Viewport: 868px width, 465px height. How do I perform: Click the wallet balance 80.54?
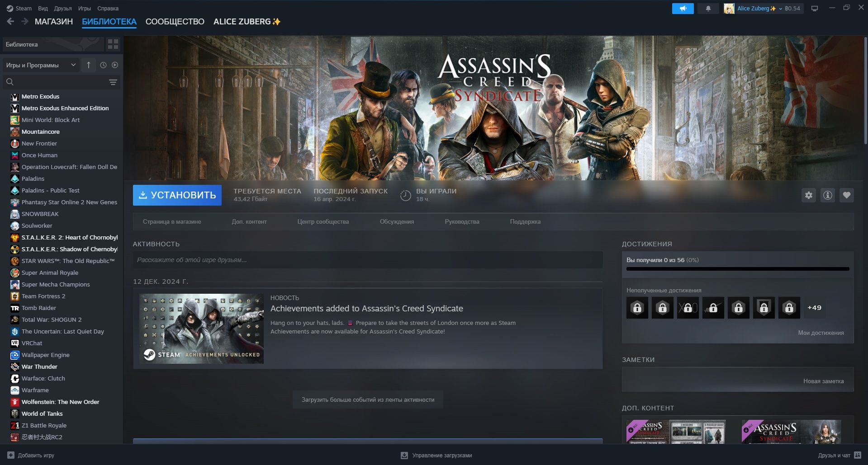tap(792, 8)
